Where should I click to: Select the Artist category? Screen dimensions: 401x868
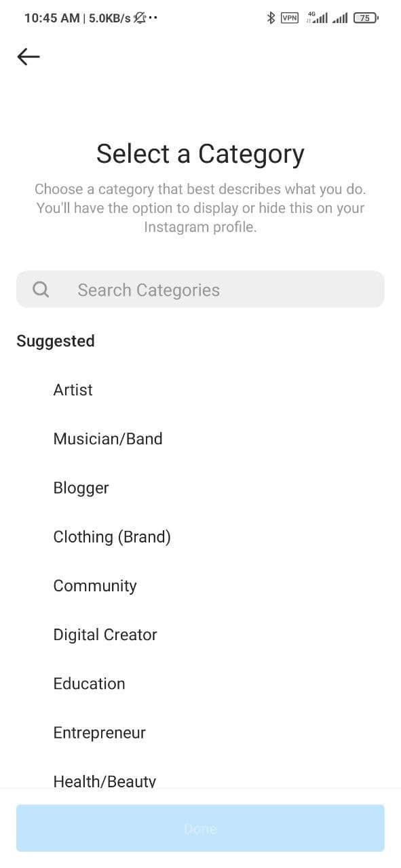[x=73, y=390]
